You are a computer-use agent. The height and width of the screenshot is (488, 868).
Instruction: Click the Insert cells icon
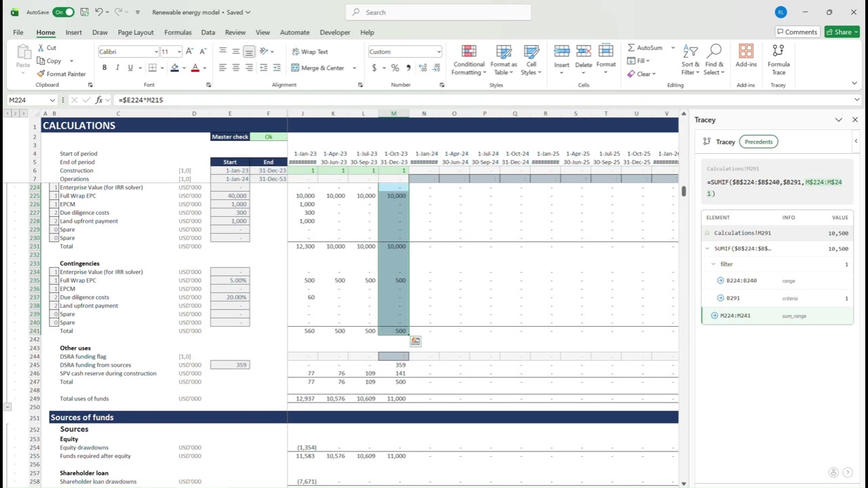point(561,51)
